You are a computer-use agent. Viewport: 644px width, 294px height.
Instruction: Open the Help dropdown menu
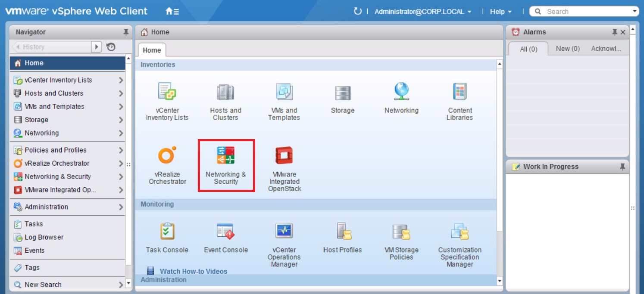[x=501, y=12]
